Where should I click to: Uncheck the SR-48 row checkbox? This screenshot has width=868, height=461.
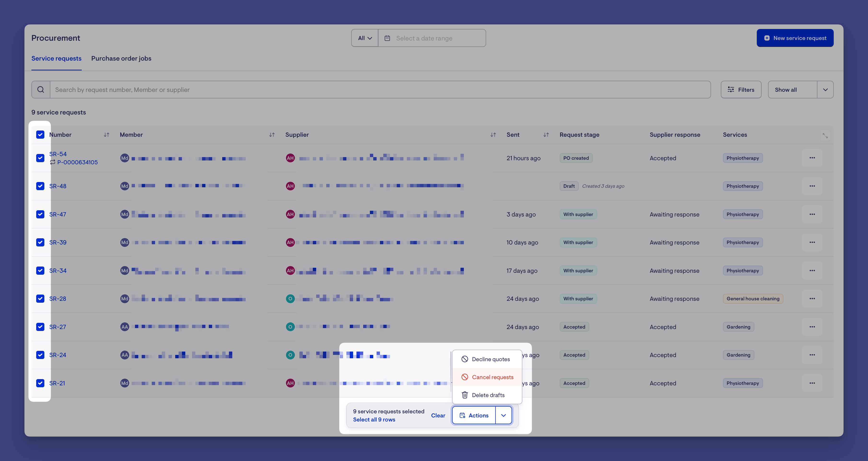point(40,186)
